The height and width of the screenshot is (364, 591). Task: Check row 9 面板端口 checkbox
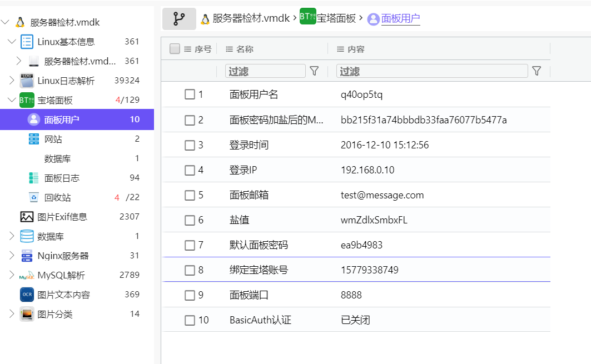[190, 295]
